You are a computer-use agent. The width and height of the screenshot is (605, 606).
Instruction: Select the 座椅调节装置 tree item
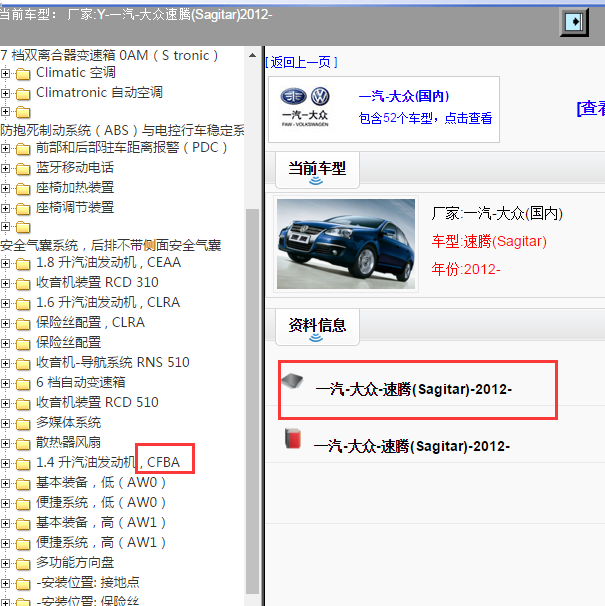[75, 208]
